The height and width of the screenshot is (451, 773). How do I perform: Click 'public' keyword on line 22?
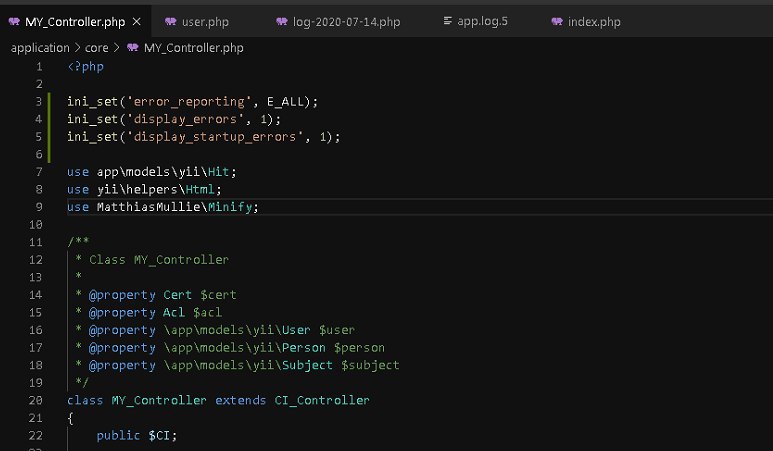click(118, 436)
